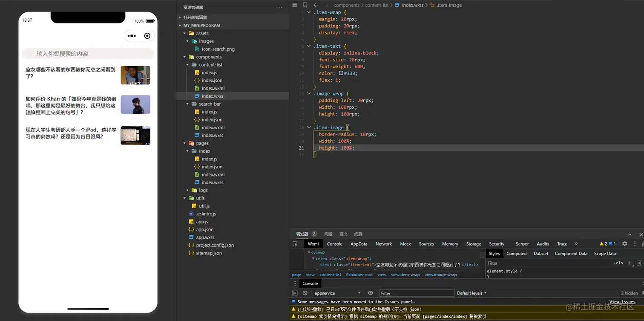Toggle the console sidebar panel
The width and height of the screenshot is (644, 321).
coord(295,293)
